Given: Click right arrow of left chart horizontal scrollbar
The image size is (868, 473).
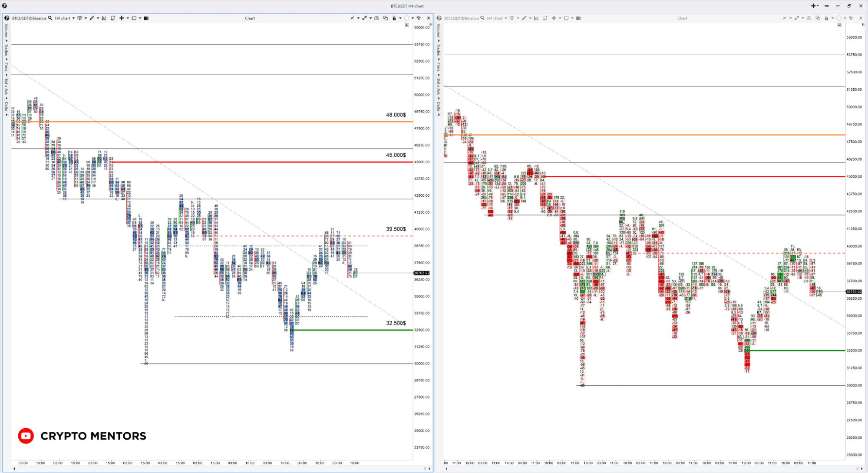Looking at the screenshot, I should click(x=429, y=469).
